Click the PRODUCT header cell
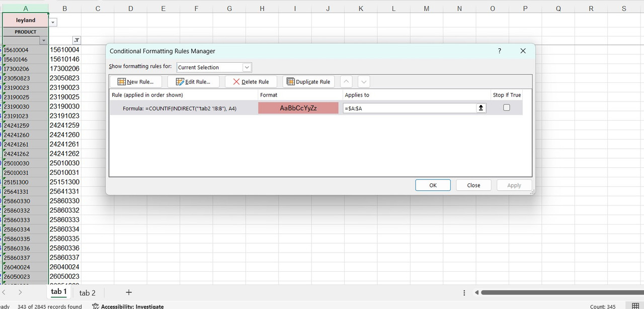Image resolution: width=644 pixels, height=309 pixels. click(x=26, y=32)
